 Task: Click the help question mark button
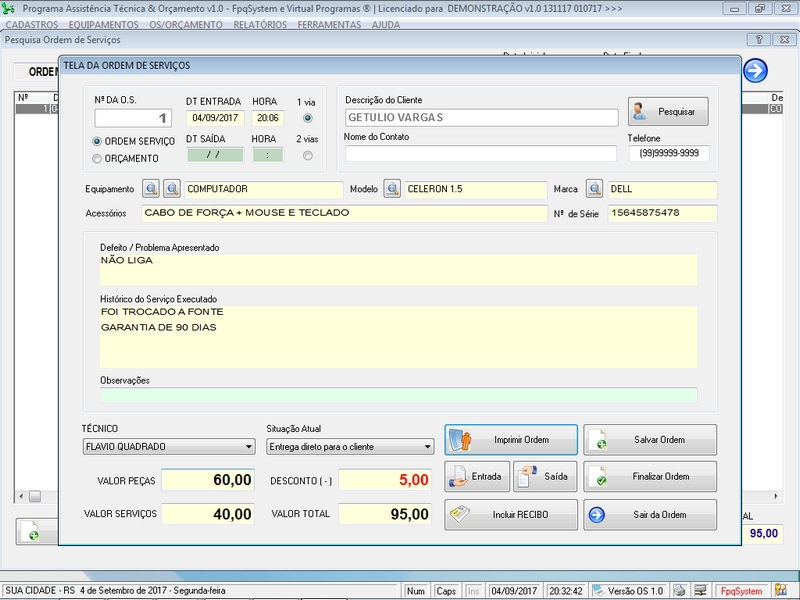click(x=759, y=40)
